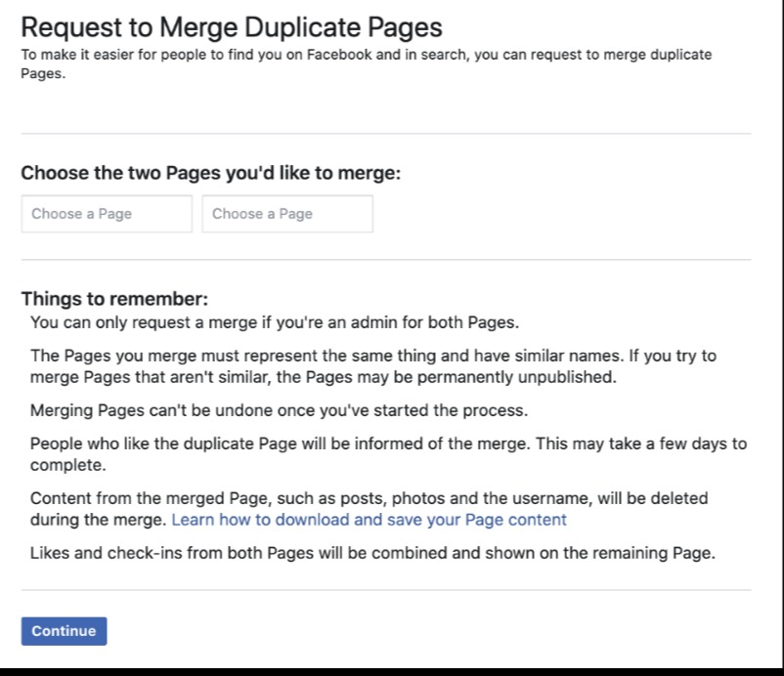The height and width of the screenshot is (676, 784).
Task: Click the divider under the intro text
Action: [x=386, y=134]
